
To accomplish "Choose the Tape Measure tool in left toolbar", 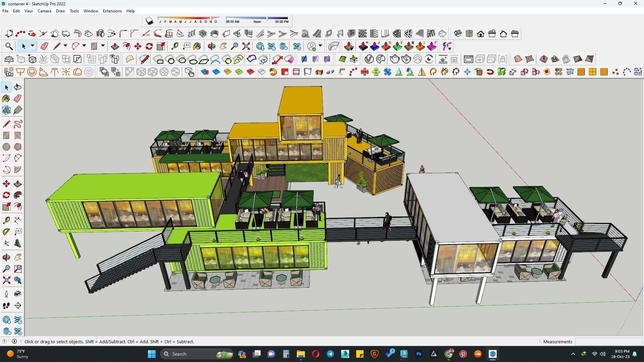I will tap(6, 220).
